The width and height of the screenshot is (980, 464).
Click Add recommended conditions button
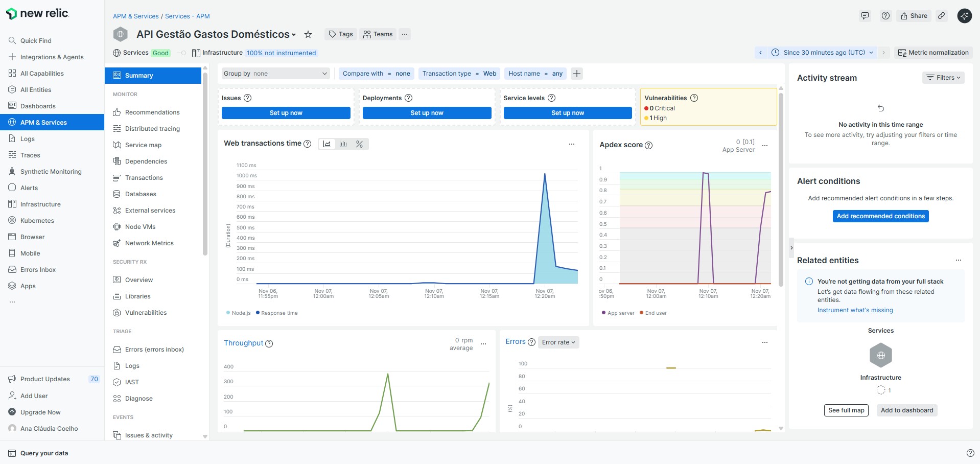881,216
